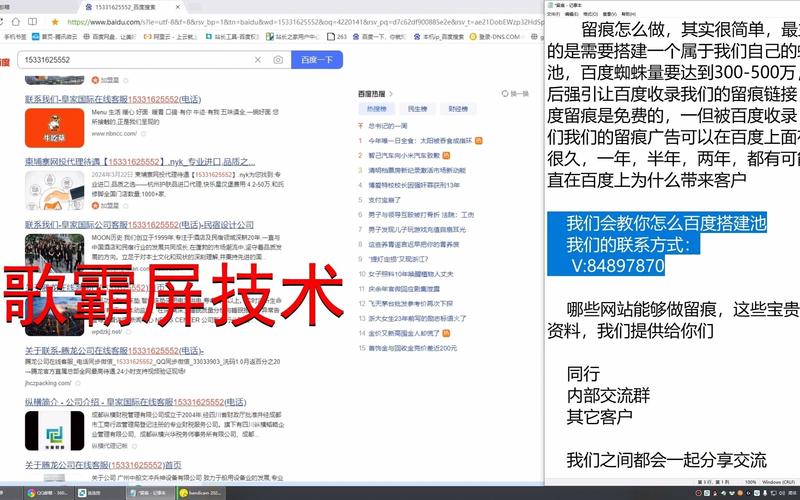Image resolution: width=800 pixels, height=500 pixels.
Task: Open hot search 智己汽车向小米汽车致歉
Action: click(404, 155)
